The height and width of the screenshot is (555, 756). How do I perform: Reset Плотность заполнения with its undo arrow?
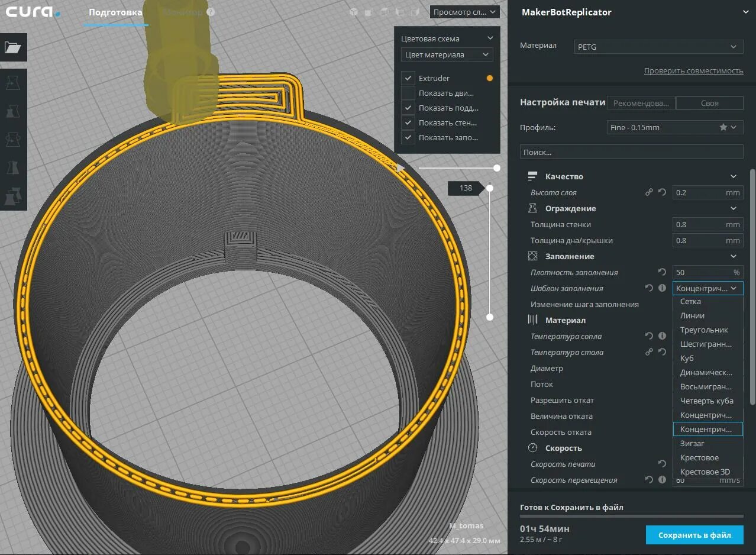click(662, 272)
